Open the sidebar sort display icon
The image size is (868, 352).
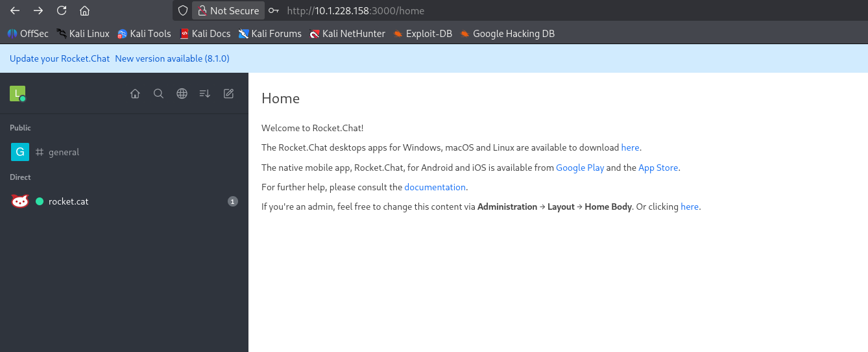205,94
